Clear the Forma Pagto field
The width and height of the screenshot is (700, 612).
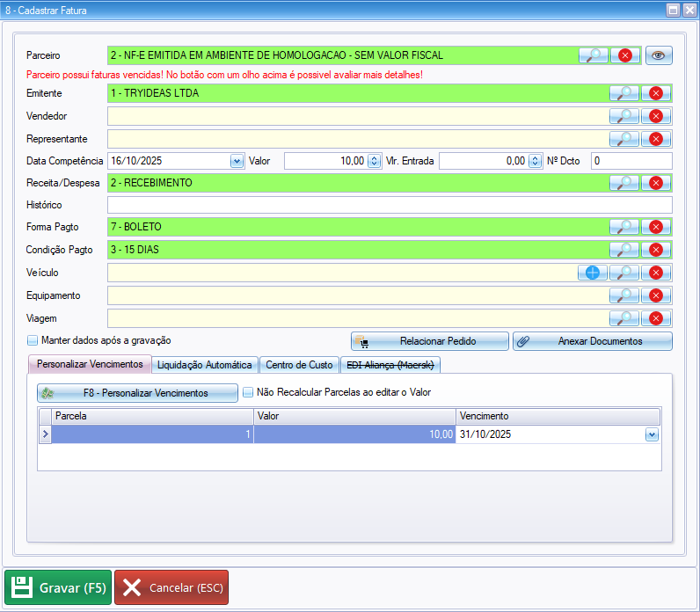click(x=656, y=227)
